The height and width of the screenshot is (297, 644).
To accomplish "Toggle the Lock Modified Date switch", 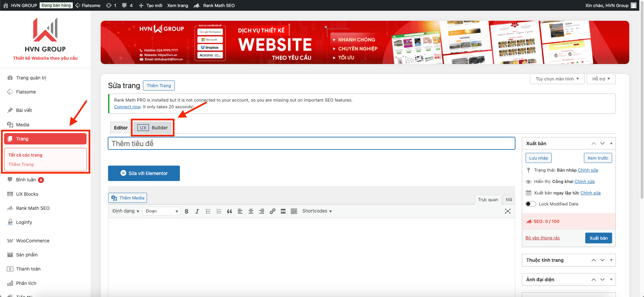I will [x=531, y=204].
